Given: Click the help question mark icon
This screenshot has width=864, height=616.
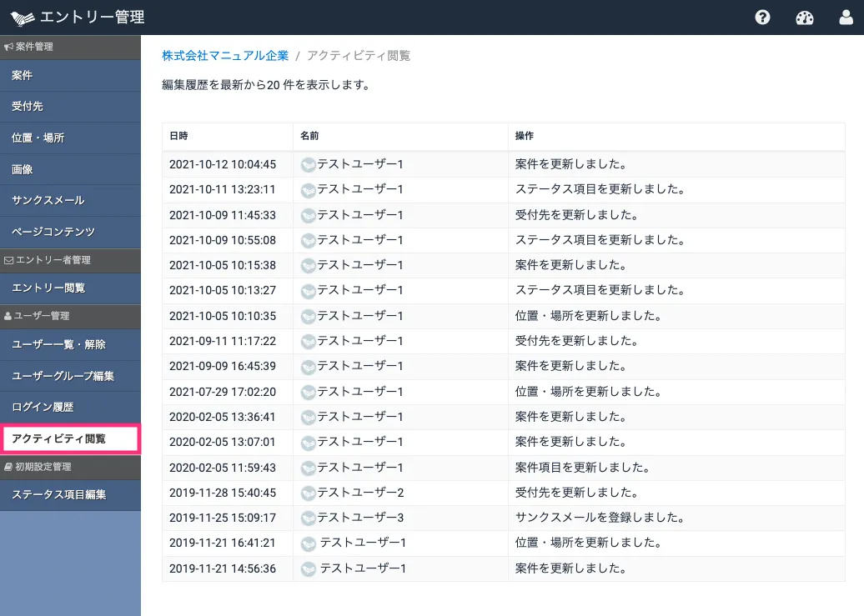Looking at the screenshot, I should tap(762, 18).
